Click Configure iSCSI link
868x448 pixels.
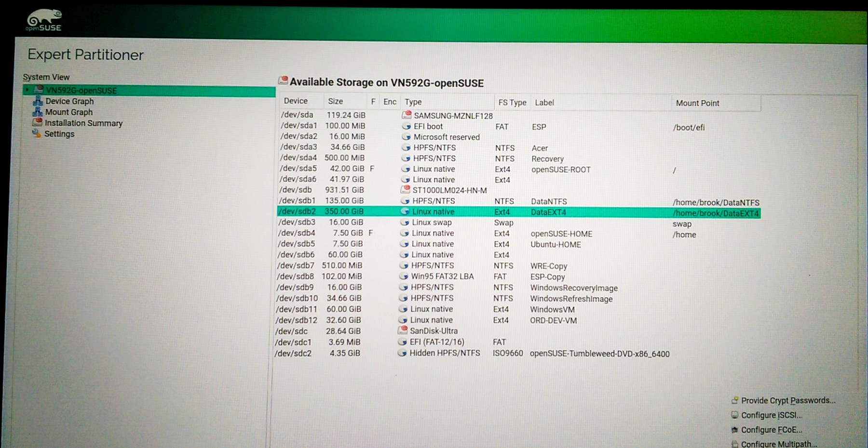point(772,415)
